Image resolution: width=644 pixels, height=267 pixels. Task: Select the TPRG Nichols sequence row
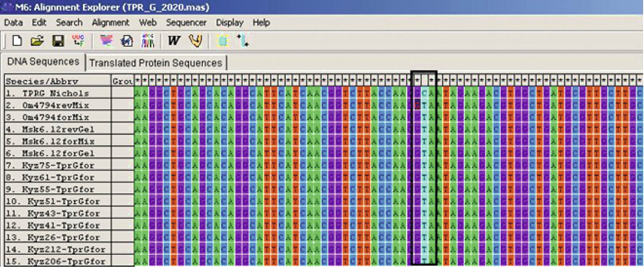(56, 93)
